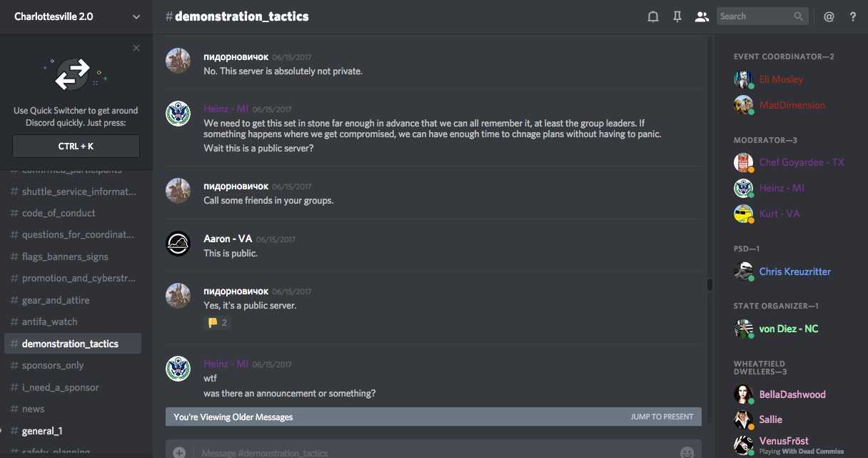Viewport: 868px width, 458px height.
Task: Dismiss the Quick Switcher tip
Action: tap(136, 48)
